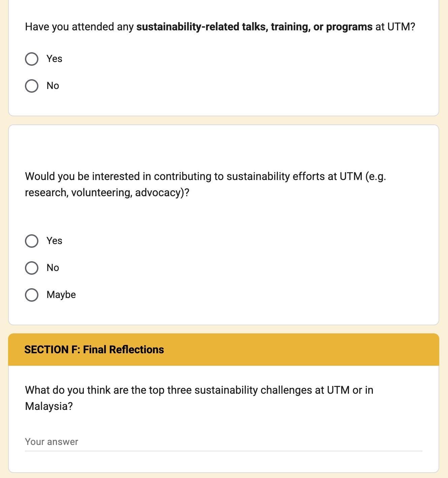Click the 'No' label under the talks question
Viewport: 448px width, 478px height.
click(x=53, y=86)
